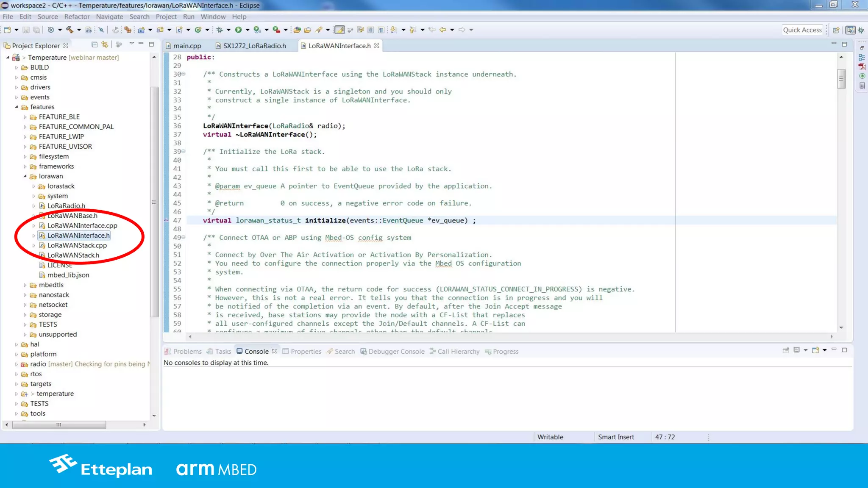Click the Build hammer icon in toolbar
The width and height of the screenshot is (868, 488).
click(x=70, y=30)
